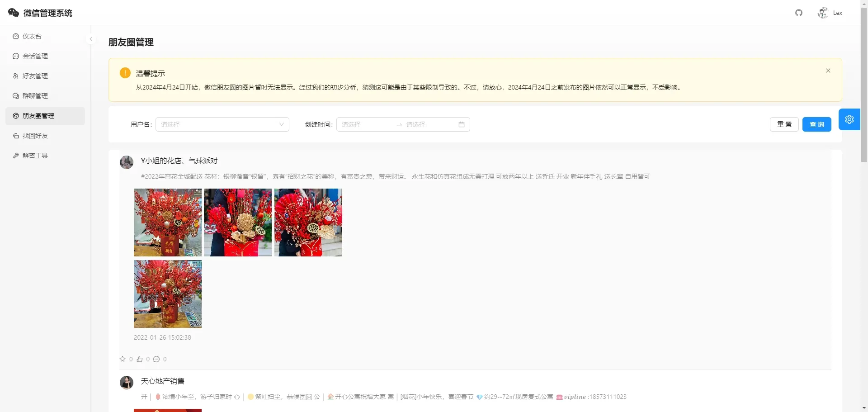Image resolution: width=868 pixels, height=412 pixels.
Task: Click the thumbs-up like icon under first post
Action: [x=140, y=359]
